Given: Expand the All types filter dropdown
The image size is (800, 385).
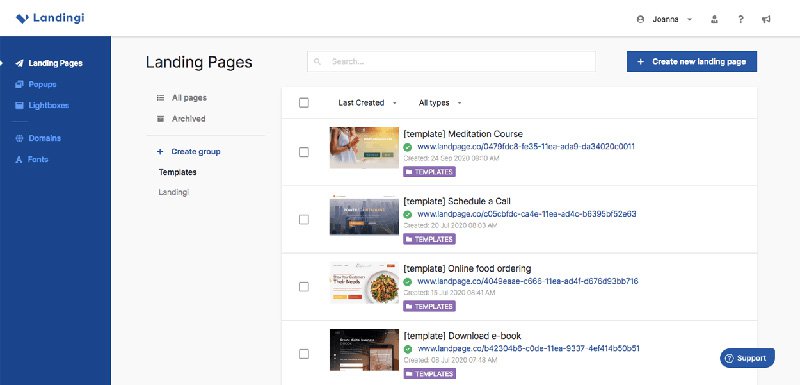Looking at the screenshot, I should pos(440,102).
